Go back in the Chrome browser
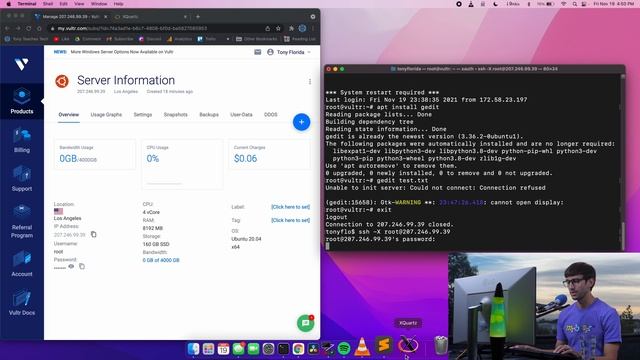The height and width of the screenshot is (360, 640). tap(7, 29)
